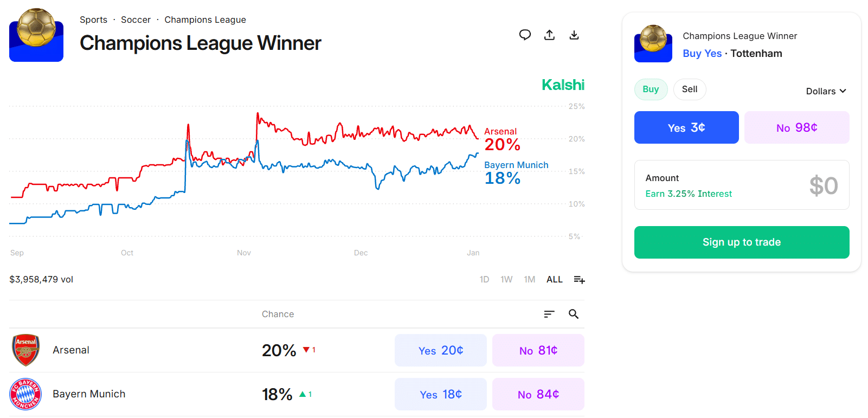The height and width of the screenshot is (418, 868).
Task: Switch to Buy mode
Action: pos(651,89)
